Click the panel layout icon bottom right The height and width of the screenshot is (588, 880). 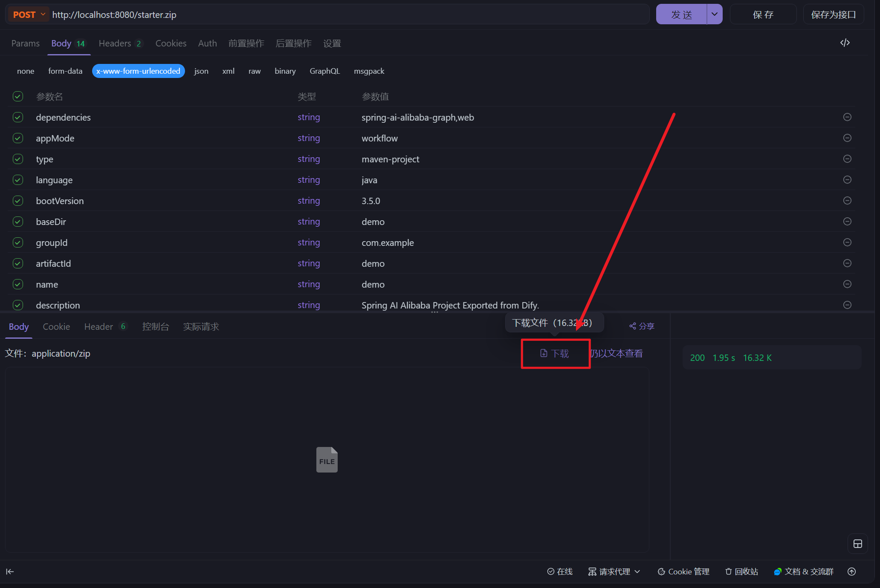coord(857,544)
